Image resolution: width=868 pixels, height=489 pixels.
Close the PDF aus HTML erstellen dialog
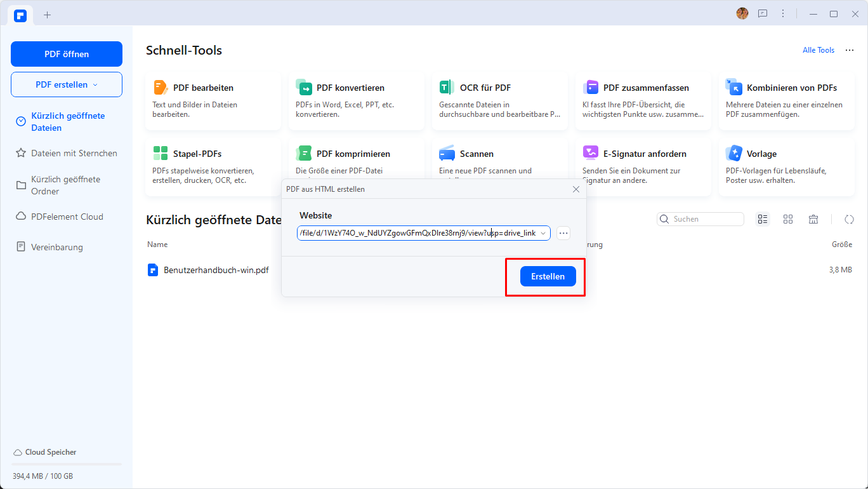click(576, 189)
